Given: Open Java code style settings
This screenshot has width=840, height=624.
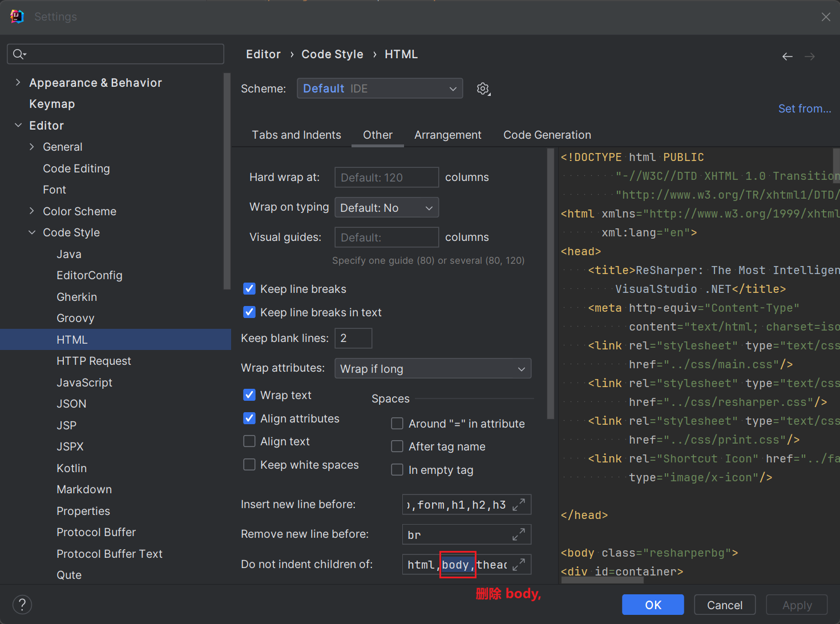Looking at the screenshot, I should [69, 254].
